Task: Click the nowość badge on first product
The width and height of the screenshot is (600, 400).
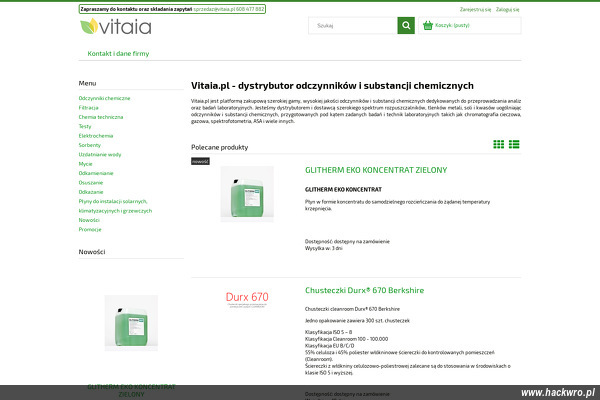Action: tap(200, 161)
